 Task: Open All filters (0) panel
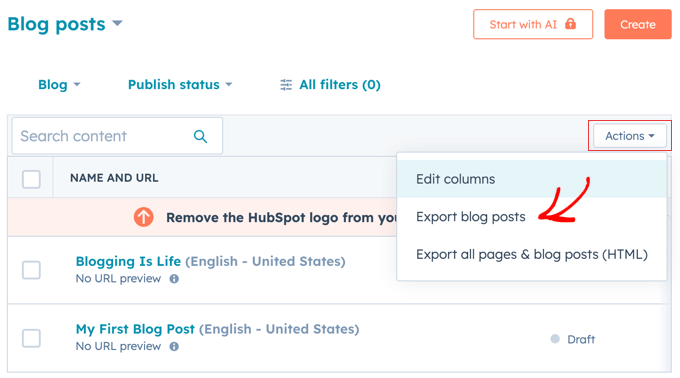click(x=330, y=85)
